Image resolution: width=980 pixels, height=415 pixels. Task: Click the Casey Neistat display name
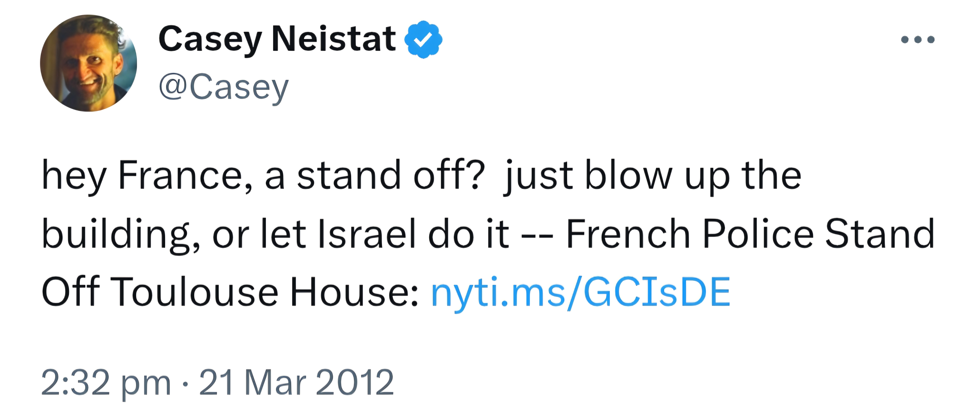[277, 39]
